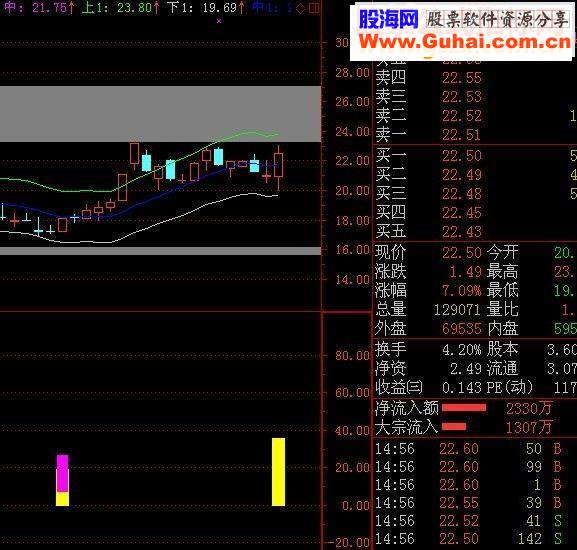The width and height of the screenshot is (577, 550).
Task: Select the 换手 turnover rate 4.20%
Action: click(461, 350)
